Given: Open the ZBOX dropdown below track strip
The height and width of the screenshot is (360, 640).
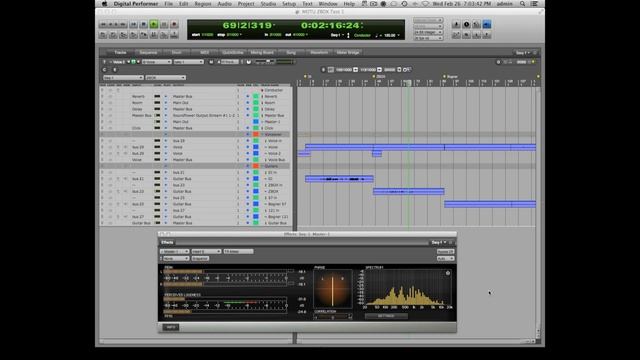Looking at the screenshot, I should click(x=165, y=78).
